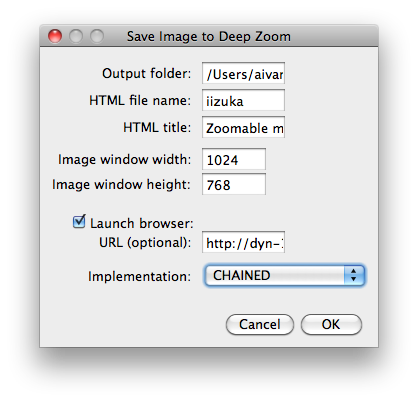Click the Image window width label
This screenshot has width=418, height=402.
point(125,159)
